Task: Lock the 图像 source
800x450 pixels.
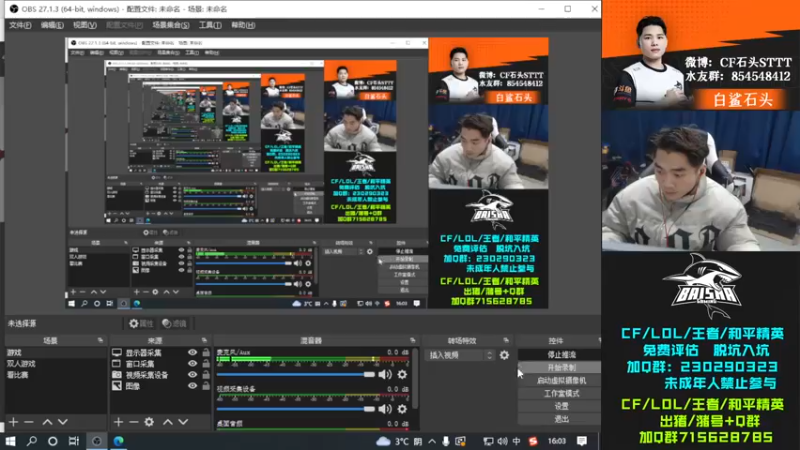Action: (206, 386)
